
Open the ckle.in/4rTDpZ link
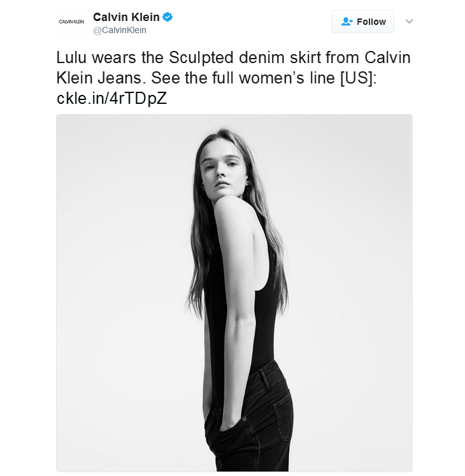(x=111, y=98)
